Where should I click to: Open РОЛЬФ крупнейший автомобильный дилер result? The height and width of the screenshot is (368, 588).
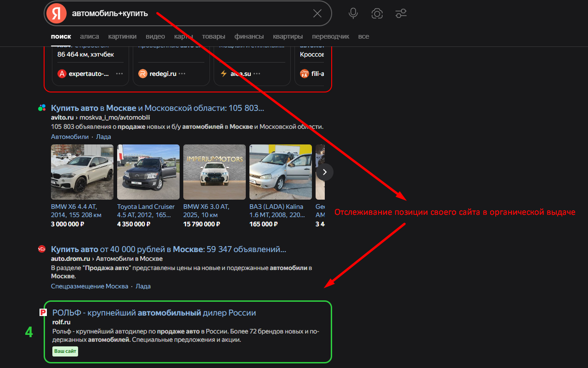(154, 313)
